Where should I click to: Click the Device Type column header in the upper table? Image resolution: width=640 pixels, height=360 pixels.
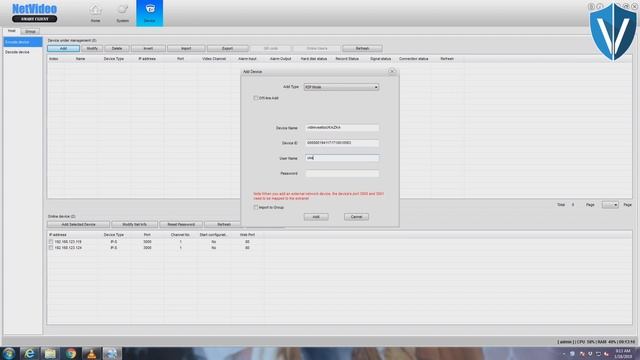(113, 59)
